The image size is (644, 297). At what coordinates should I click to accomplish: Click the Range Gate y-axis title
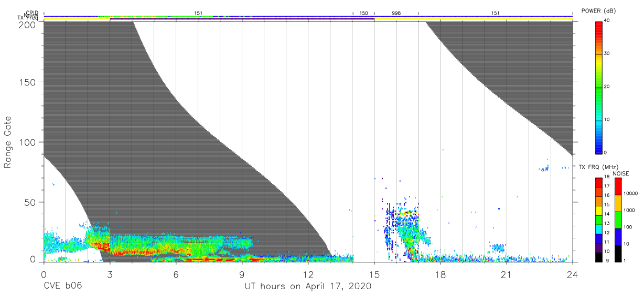tap(8, 141)
